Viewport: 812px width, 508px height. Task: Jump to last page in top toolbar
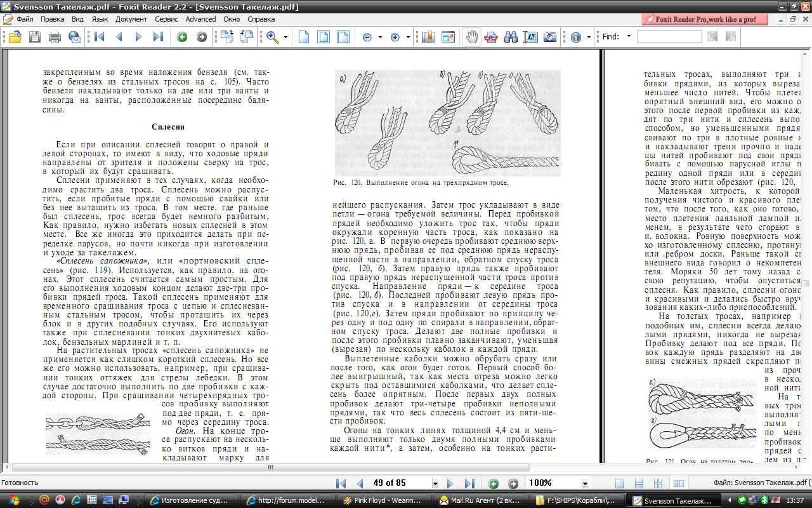click(x=157, y=37)
